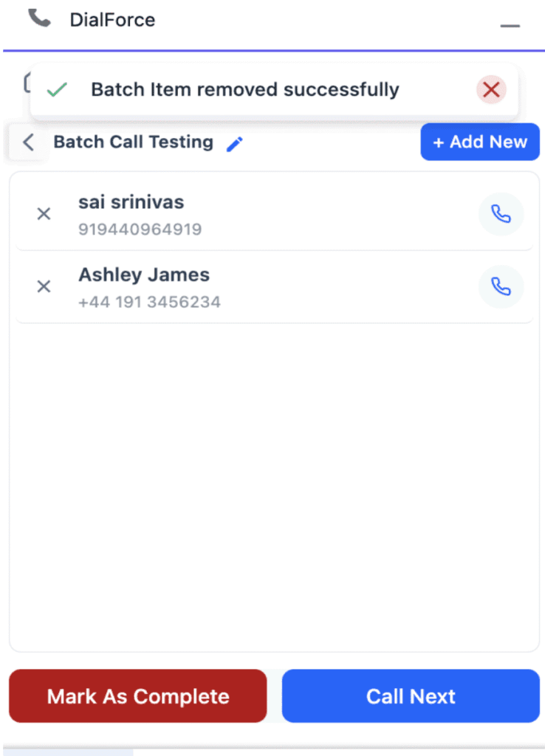This screenshot has height=756, width=545.
Task: Edit the batch name with pencil icon
Action: [234, 143]
